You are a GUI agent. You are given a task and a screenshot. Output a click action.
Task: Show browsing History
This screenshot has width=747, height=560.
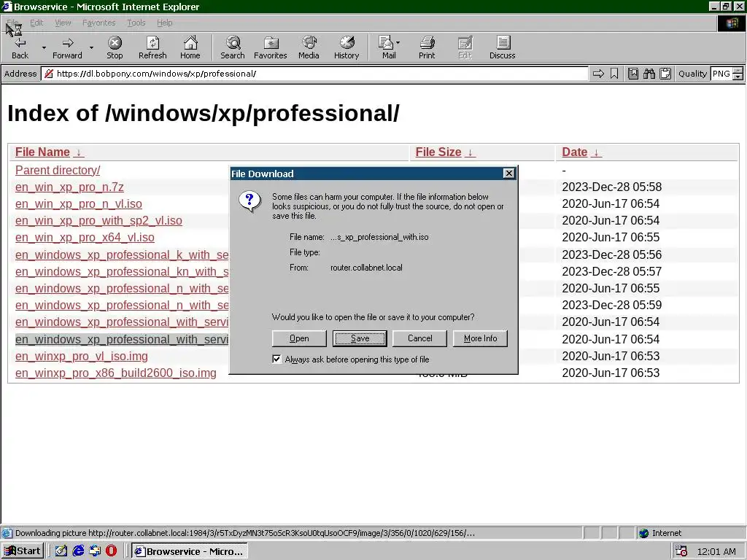coord(347,47)
